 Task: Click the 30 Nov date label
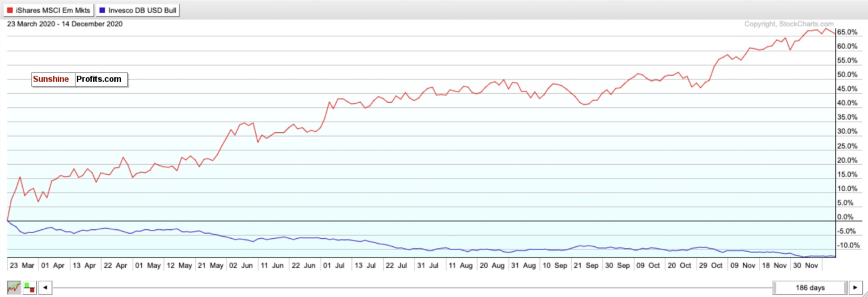click(x=806, y=265)
